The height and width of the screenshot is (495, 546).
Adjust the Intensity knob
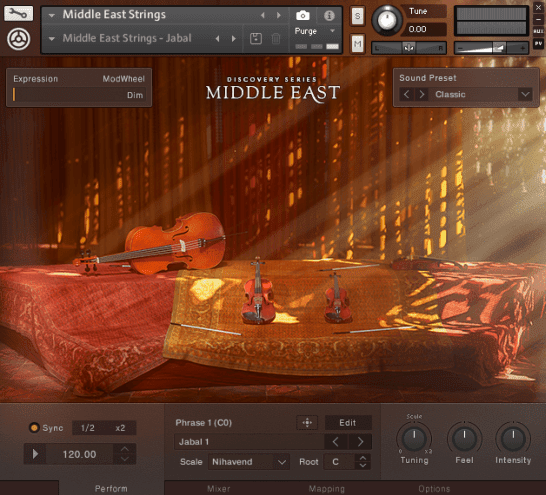pos(513,438)
